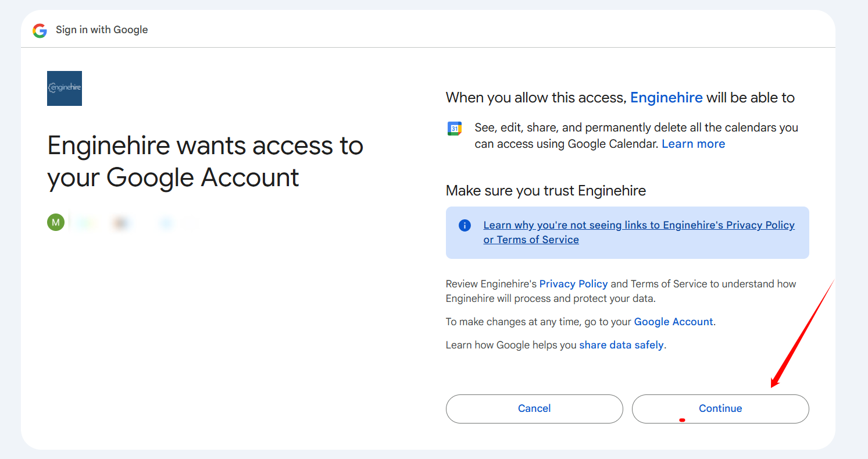Open the "share data safely" link

[621, 345]
